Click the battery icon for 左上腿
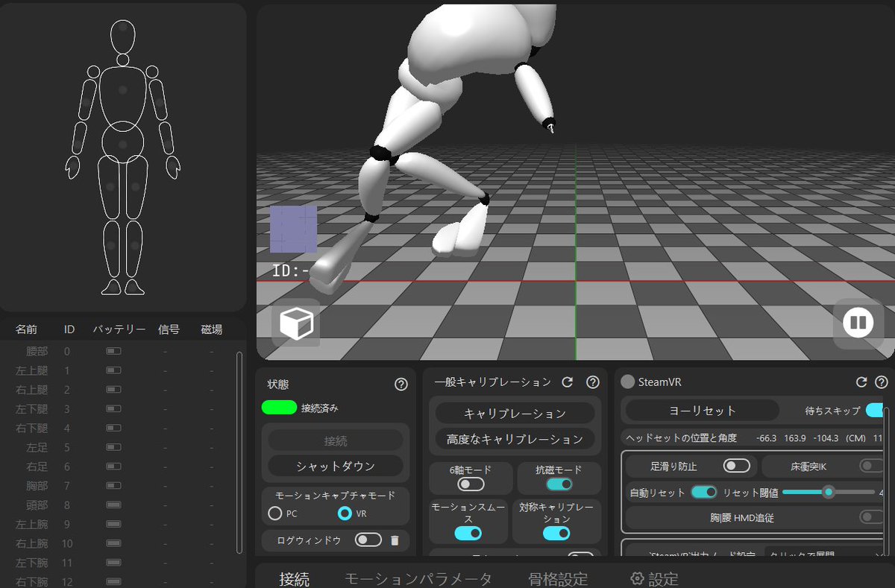Screen dimensions: 895x588 point(113,370)
